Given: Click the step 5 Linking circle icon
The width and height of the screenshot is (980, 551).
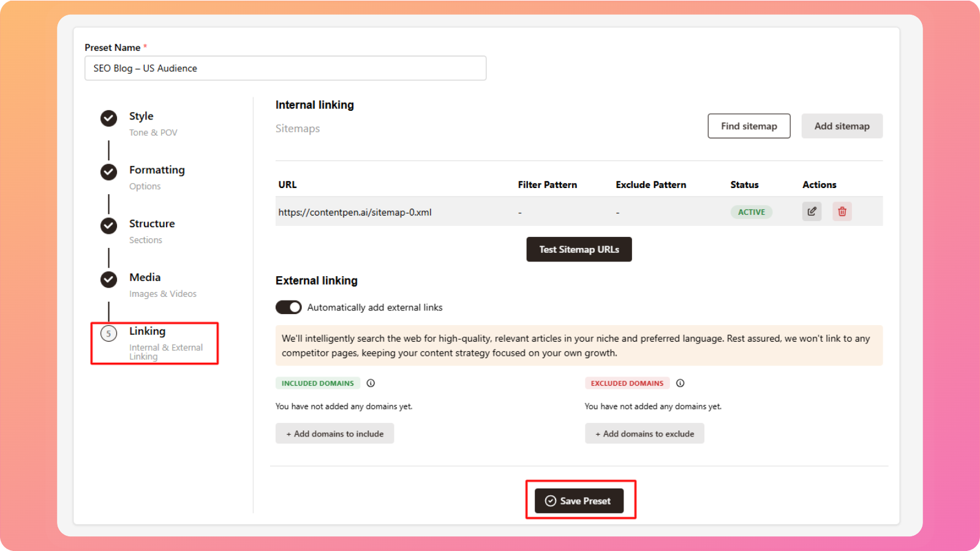Looking at the screenshot, I should coord(109,334).
